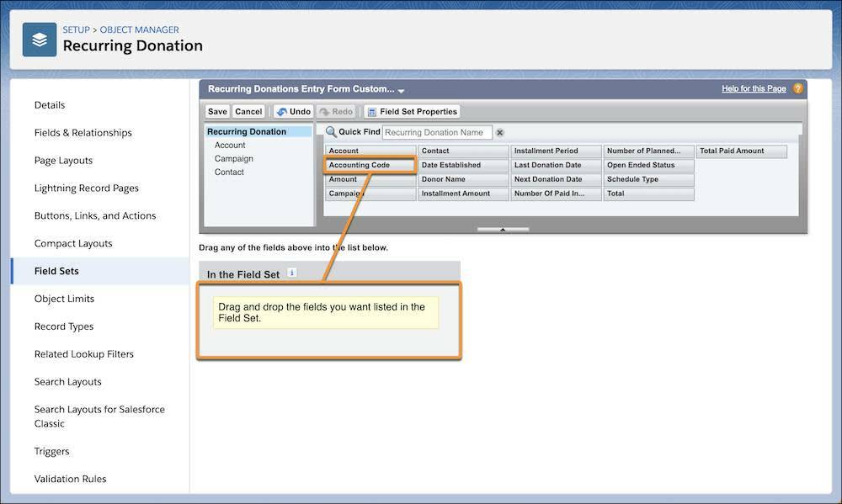Select Campaign in object tree
This screenshot has height=504, width=842.
[x=233, y=159]
